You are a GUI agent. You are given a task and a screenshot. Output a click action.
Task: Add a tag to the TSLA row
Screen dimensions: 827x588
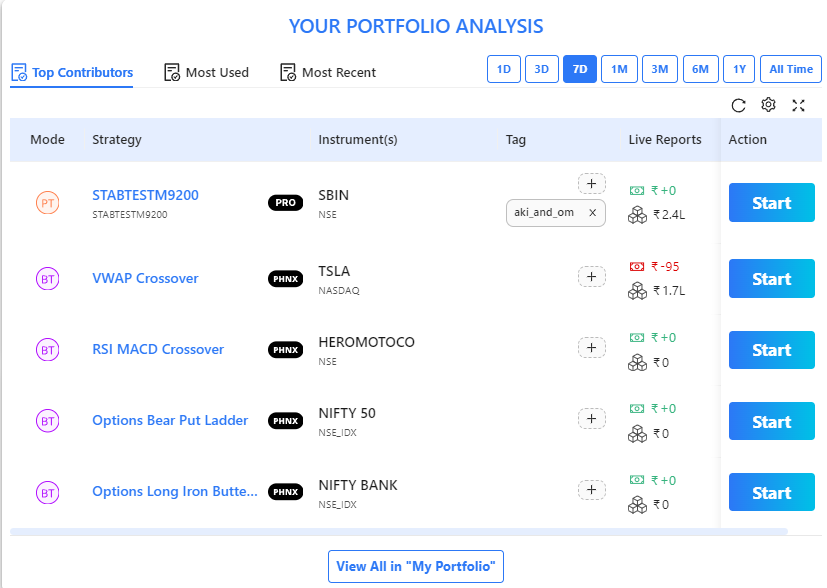591,277
